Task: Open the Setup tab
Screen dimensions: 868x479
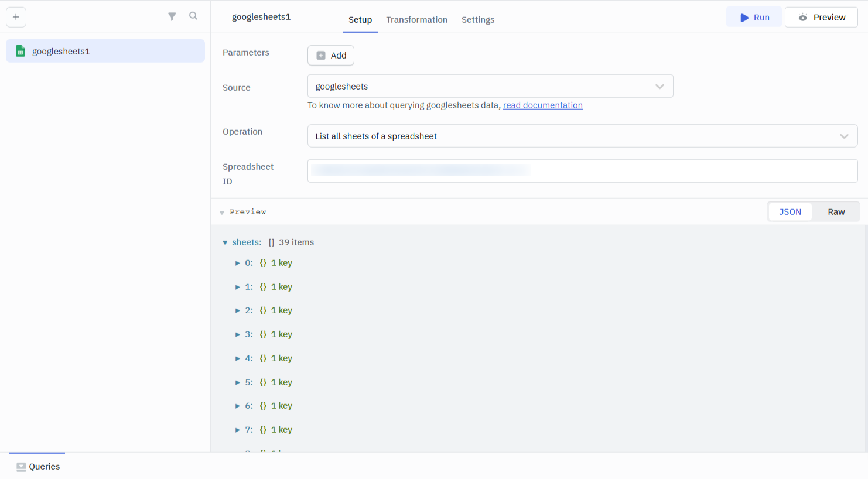Action: coord(360,20)
